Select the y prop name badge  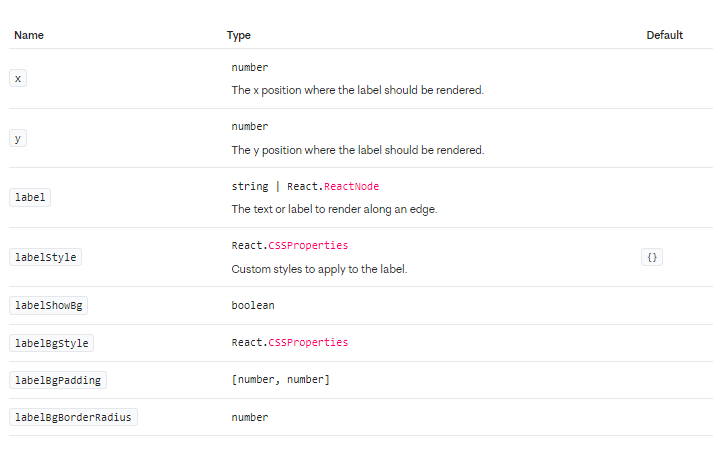[18, 138]
